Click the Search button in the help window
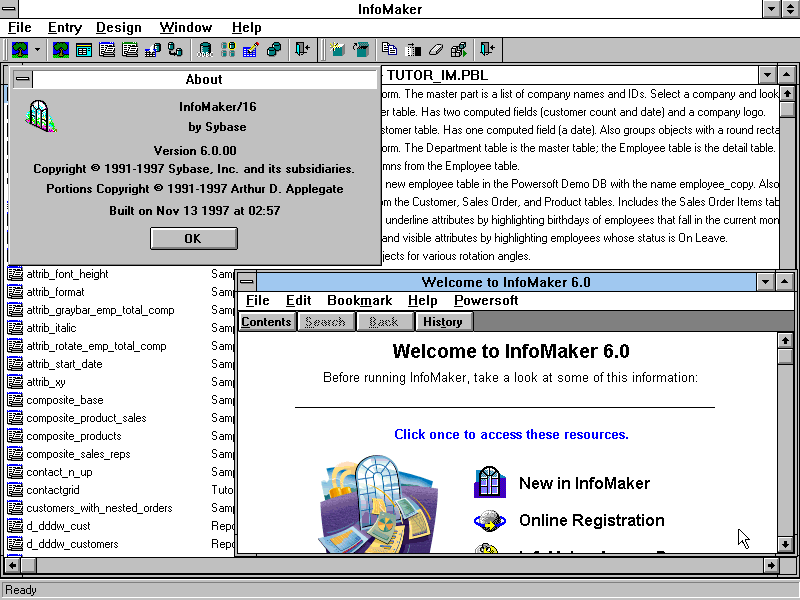Screen dimensions: 800x600 click(326, 322)
